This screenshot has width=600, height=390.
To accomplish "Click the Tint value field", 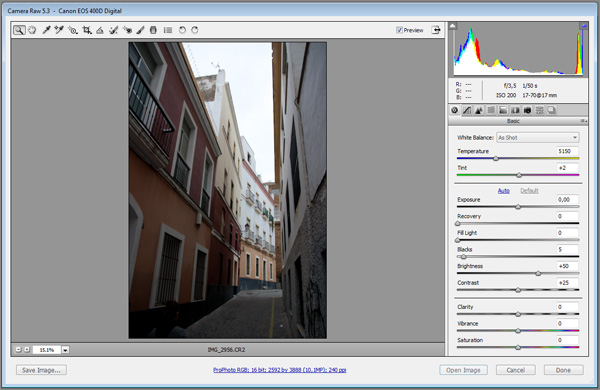I will [567, 168].
